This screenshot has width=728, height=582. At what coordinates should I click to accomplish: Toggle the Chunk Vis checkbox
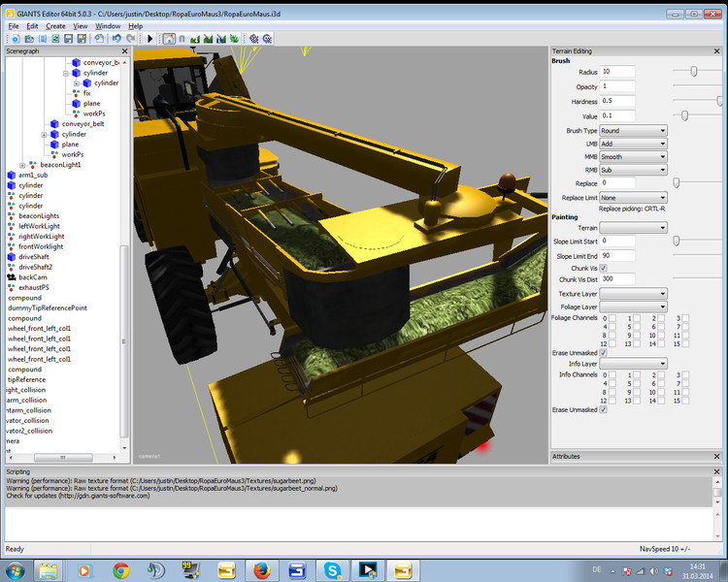pyautogui.click(x=603, y=269)
